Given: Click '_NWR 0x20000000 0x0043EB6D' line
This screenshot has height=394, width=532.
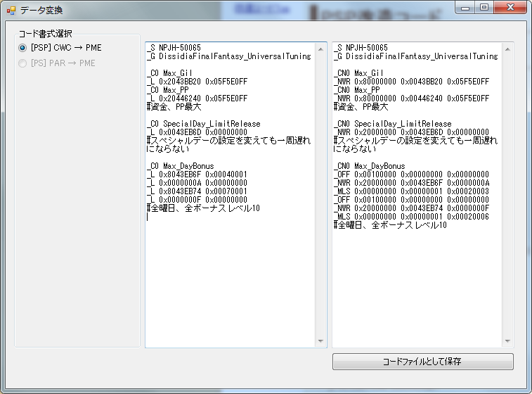Looking at the screenshot, I should click(x=412, y=132).
